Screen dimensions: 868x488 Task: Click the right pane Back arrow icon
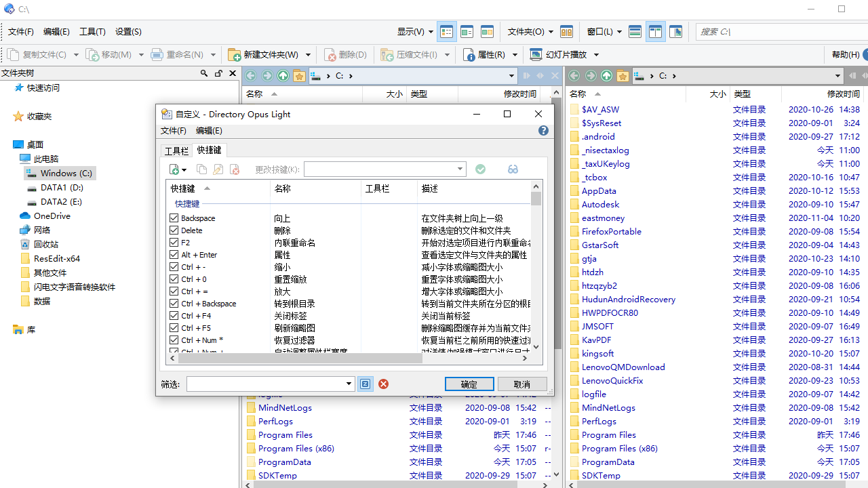click(574, 76)
